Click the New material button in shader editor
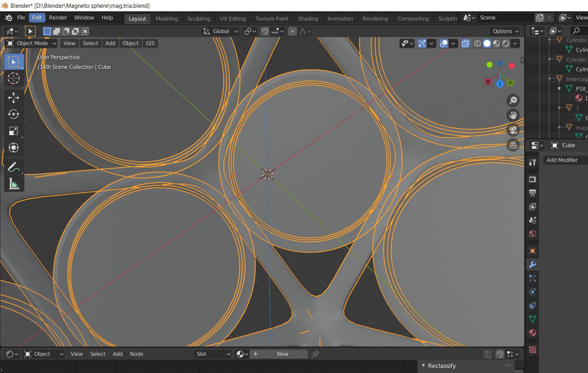 (x=283, y=354)
